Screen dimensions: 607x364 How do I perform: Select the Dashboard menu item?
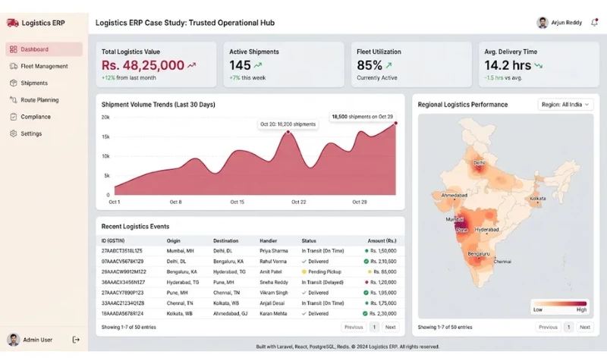[x=44, y=49]
